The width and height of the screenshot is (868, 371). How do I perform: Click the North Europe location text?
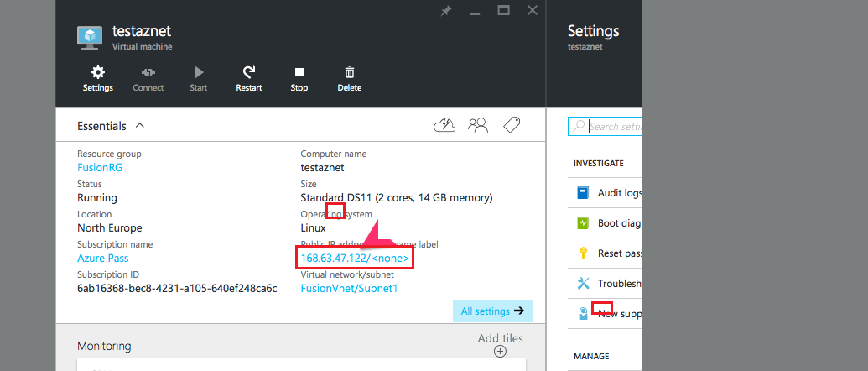click(x=110, y=228)
